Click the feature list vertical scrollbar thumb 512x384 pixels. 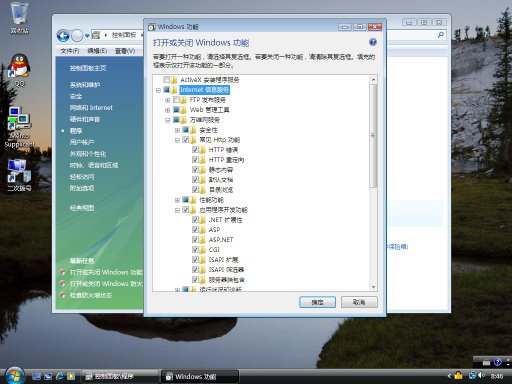point(373,135)
